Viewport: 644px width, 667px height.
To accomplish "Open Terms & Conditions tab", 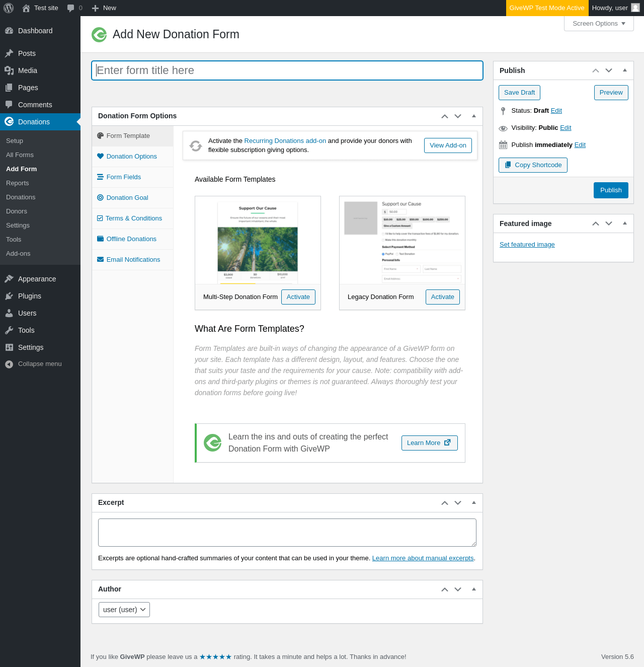I will coord(133,218).
